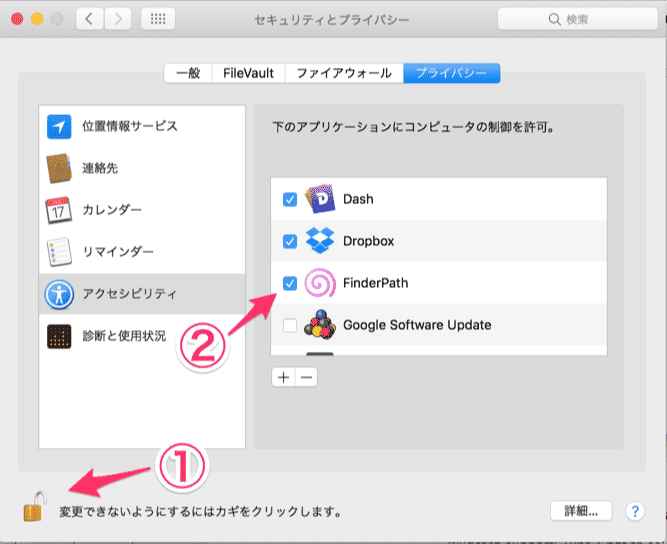Click the 詳細... button
This screenshot has width=667, height=544.
point(580,510)
